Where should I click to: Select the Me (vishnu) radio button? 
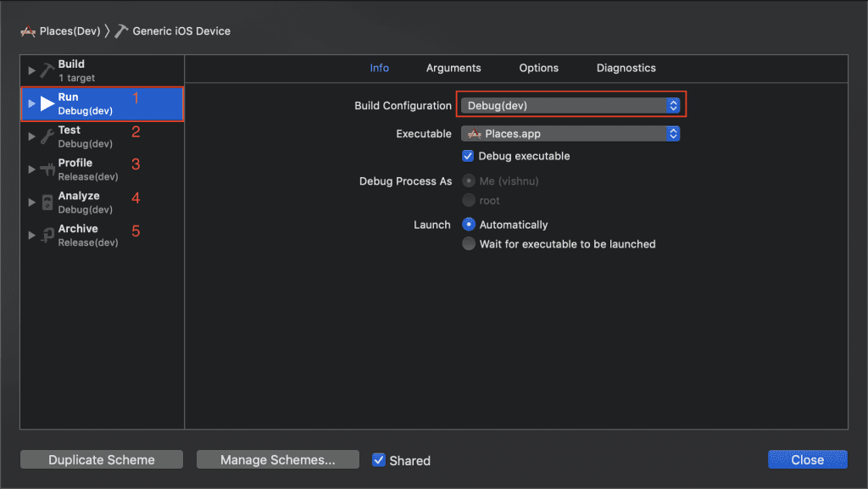point(469,181)
